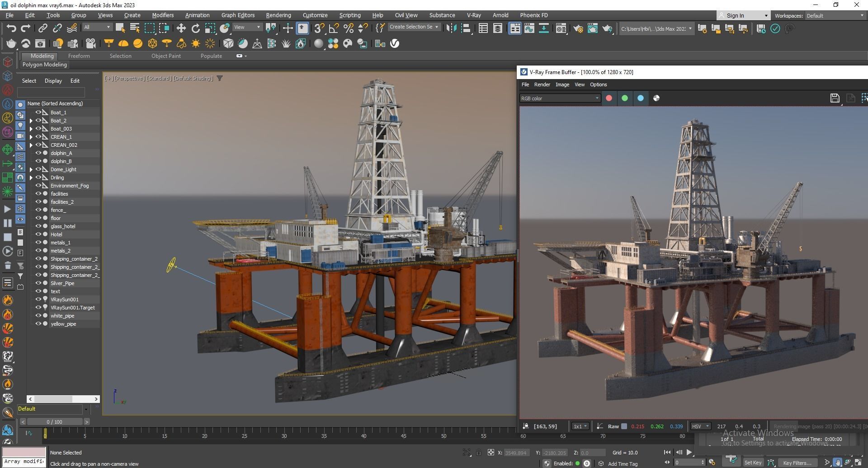Click the V-Ray logo toolbar icon

pyautogui.click(x=395, y=43)
